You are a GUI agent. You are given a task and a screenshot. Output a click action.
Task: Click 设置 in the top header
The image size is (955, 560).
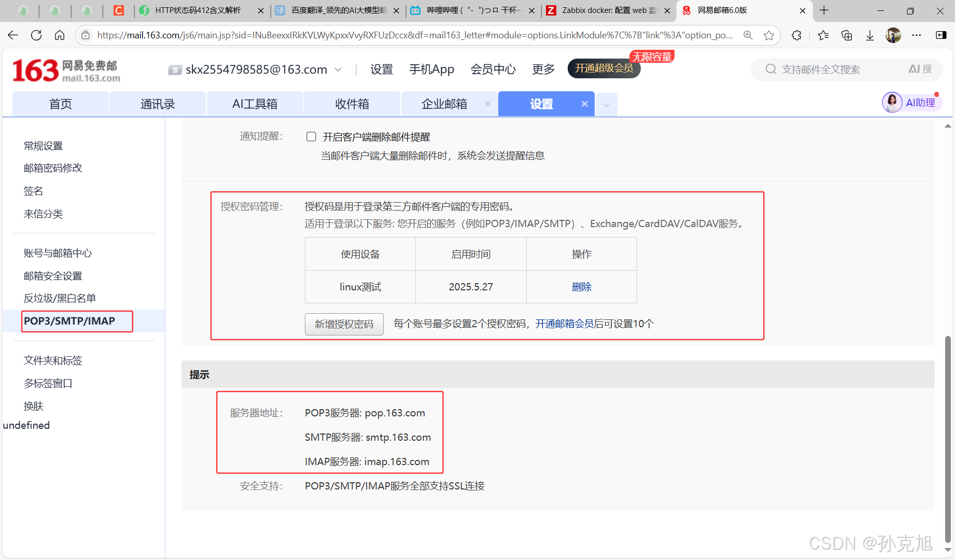[382, 69]
